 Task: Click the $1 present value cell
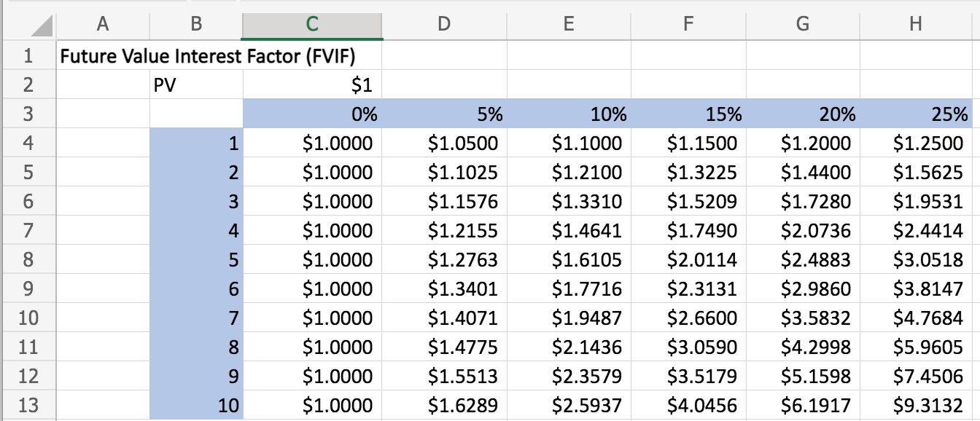(311, 84)
